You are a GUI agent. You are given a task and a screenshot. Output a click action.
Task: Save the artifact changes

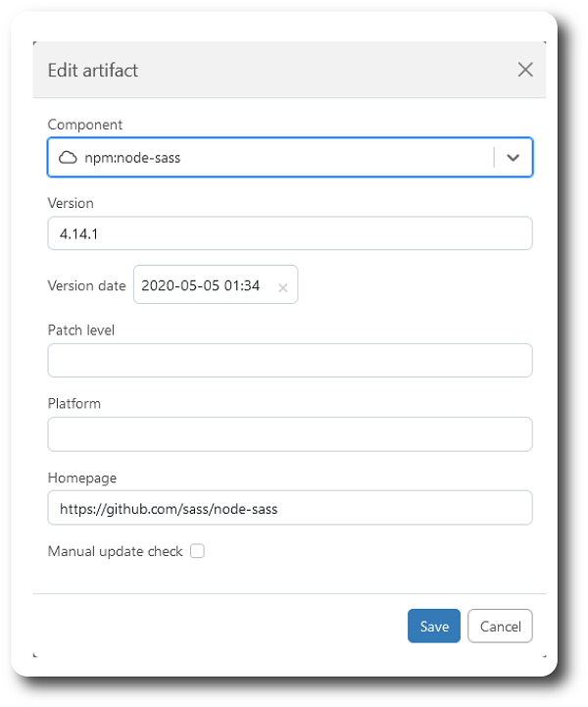click(434, 627)
